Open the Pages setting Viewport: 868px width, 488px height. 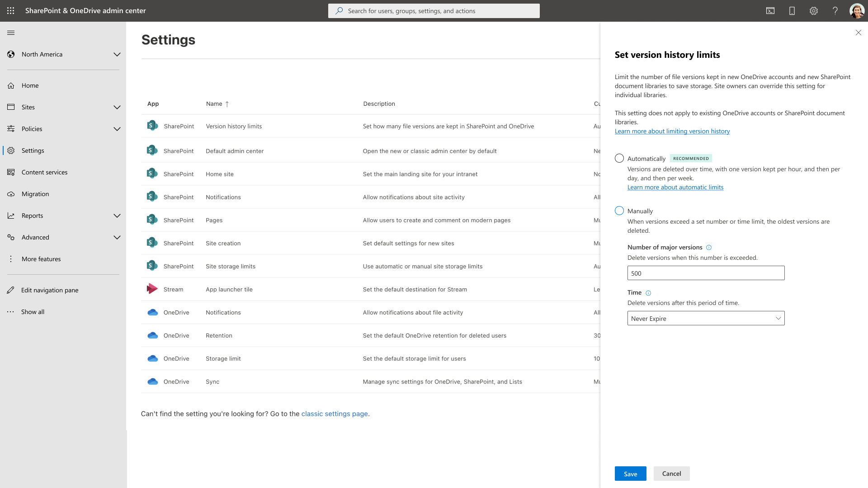(x=214, y=220)
